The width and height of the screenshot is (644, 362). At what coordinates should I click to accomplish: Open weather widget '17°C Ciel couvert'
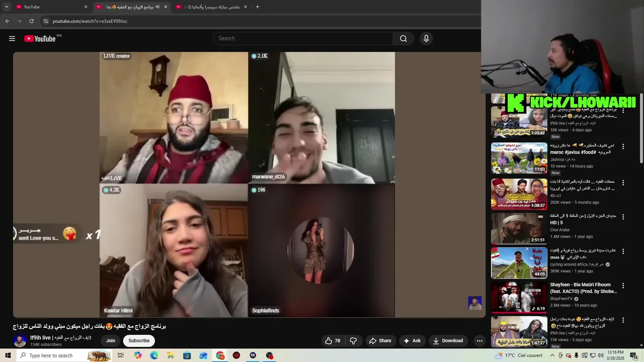tap(518, 355)
